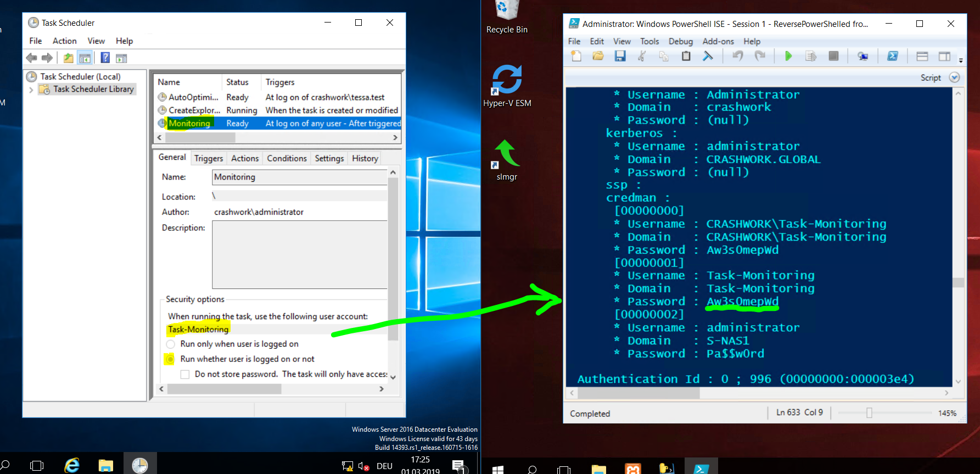Open ISE toolbar overflow options arrow
The height and width of the screenshot is (474, 980).
961,59
